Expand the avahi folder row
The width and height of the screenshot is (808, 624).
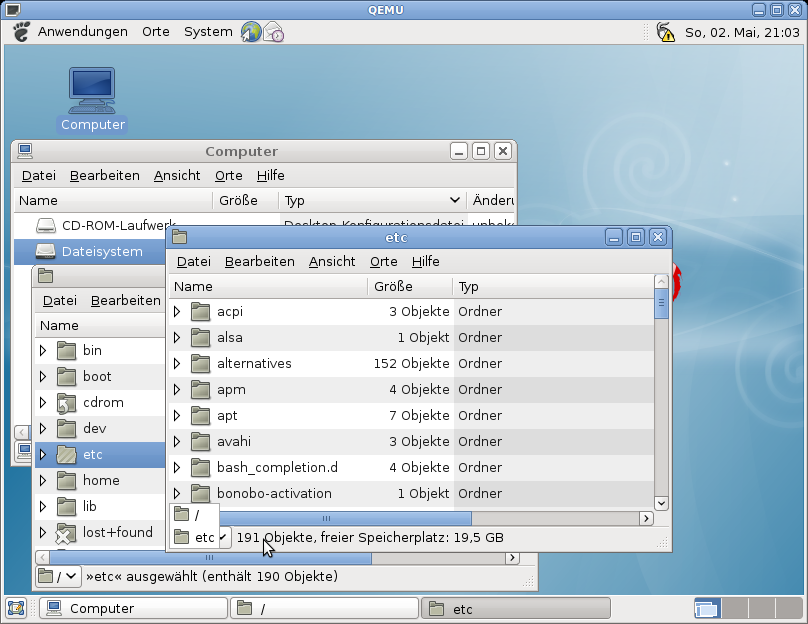coord(177,442)
